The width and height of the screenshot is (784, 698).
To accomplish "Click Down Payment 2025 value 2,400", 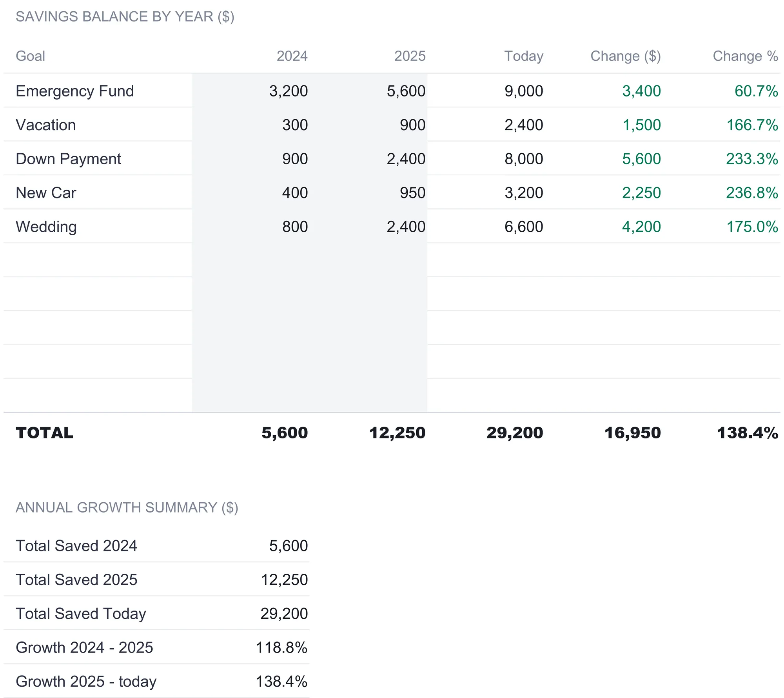I will pos(406,159).
